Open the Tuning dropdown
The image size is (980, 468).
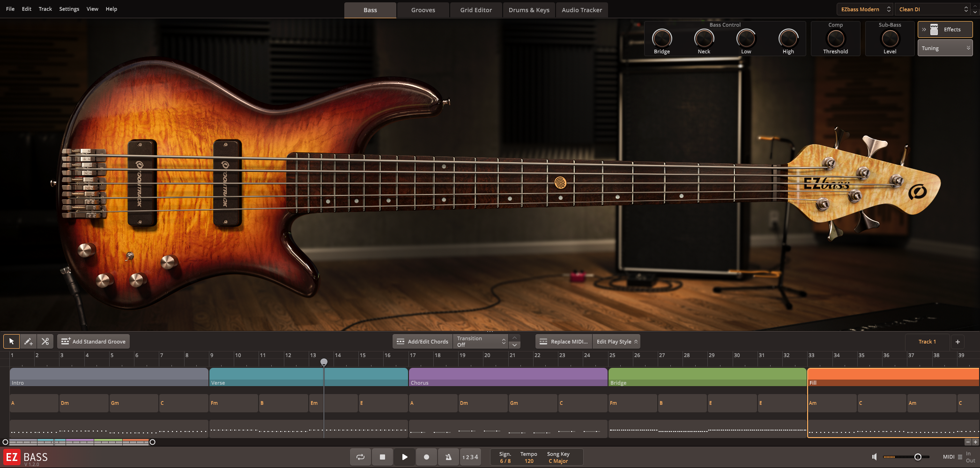tap(945, 47)
